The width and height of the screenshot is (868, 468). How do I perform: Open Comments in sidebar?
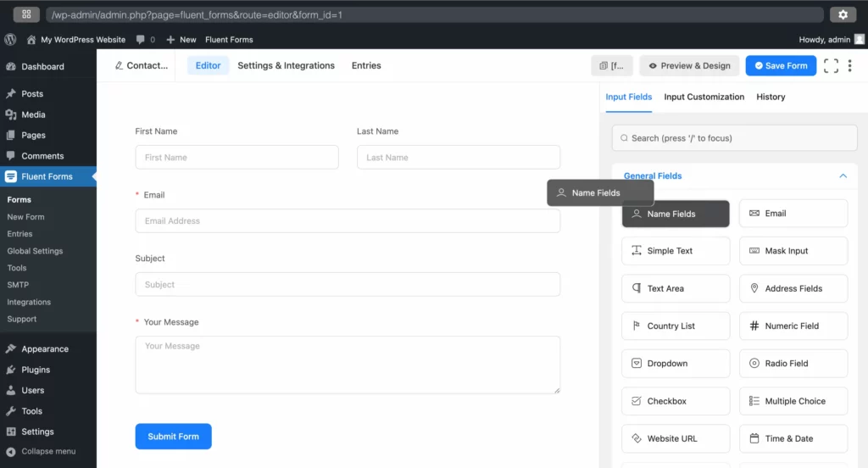click(x=48, y=156)
